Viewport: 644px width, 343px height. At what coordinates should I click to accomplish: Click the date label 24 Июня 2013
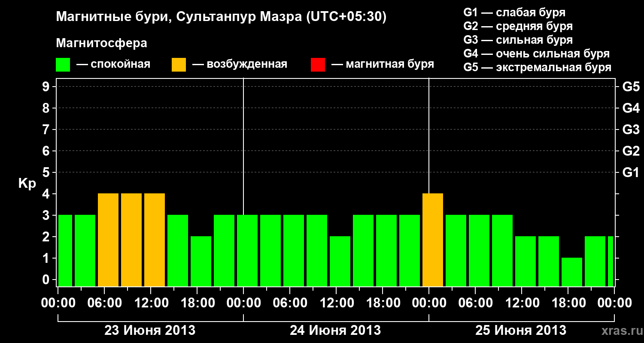(335, 331)
